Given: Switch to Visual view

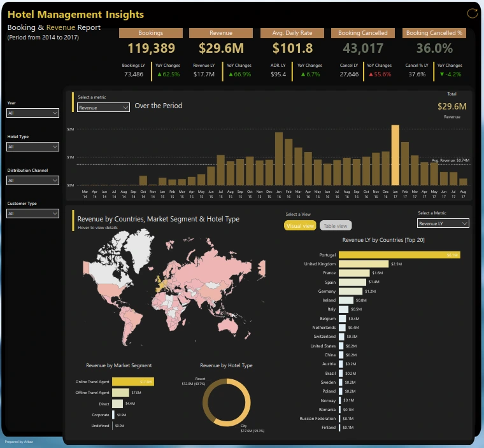Looking at the screenshot, I should [x=300, y=225].
